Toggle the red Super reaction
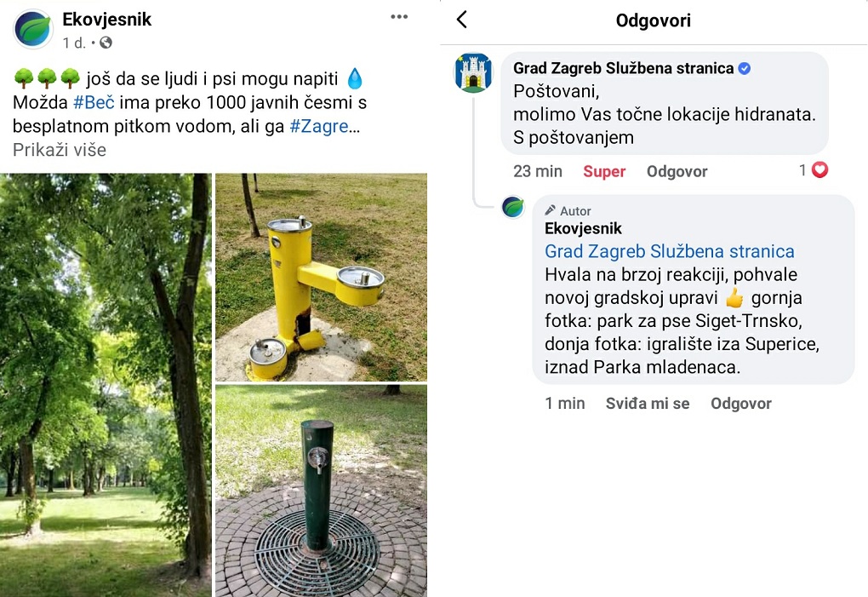This screenshot has height=597, width=868. pos(604,172)
